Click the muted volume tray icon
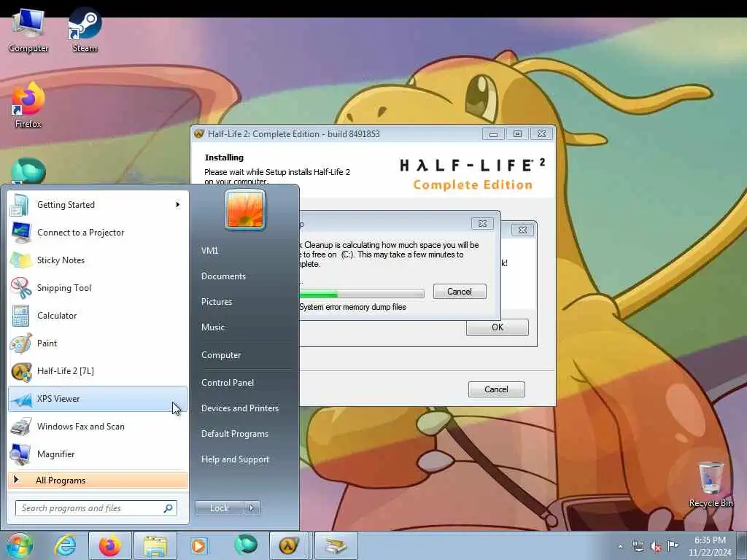Viewport: 747px width, 560px height. coord(656,547)
